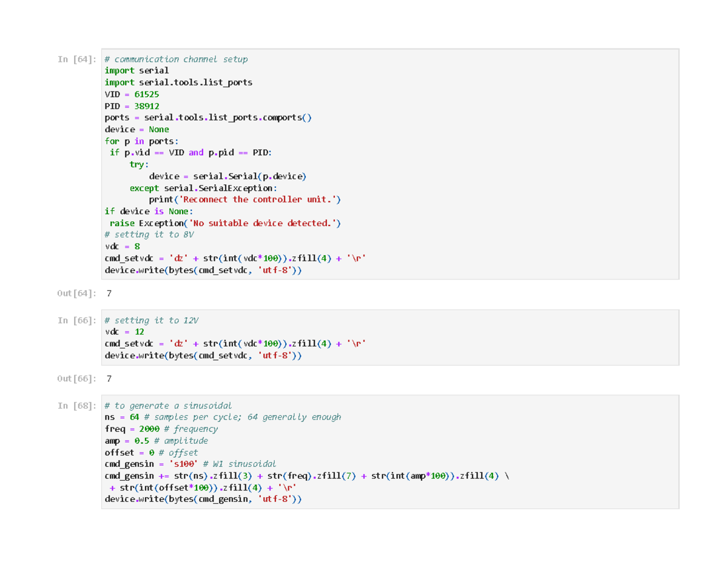Click the In [68] cell prompt
Image resolution: width=728 pixels, height=562 pixels.
click(76, 406)
